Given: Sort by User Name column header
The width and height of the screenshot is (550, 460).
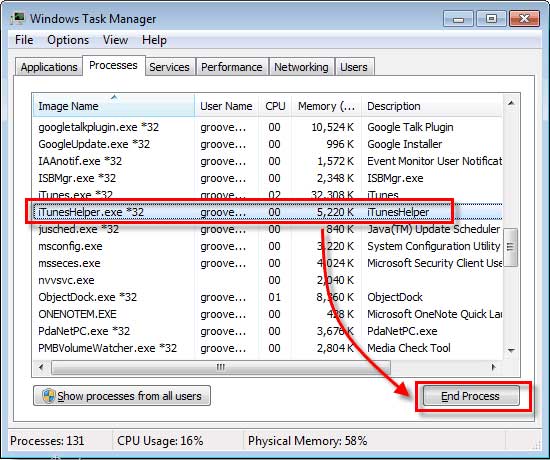Looking at the screenshot, I should click(226, 106).
